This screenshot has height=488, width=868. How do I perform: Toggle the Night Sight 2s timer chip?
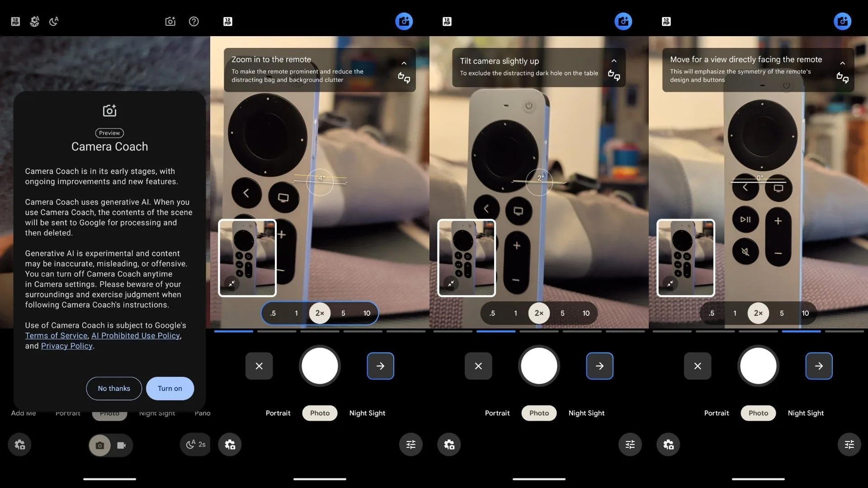(x=196, y=445)
